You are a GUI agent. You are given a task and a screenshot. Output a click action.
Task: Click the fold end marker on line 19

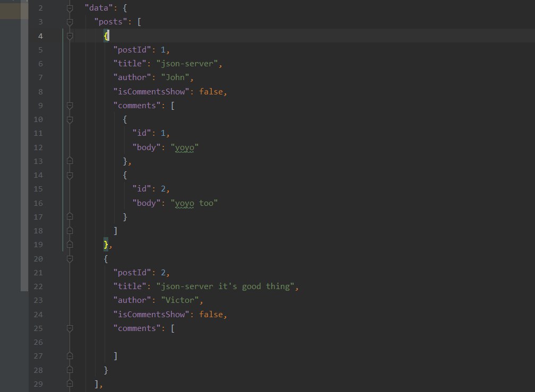(70, 245)
